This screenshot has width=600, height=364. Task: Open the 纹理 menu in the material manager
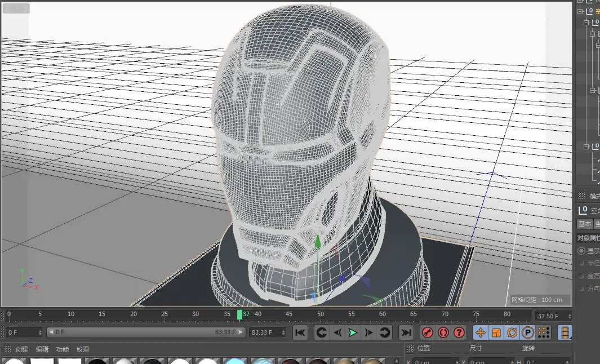click(x=83, y=349)
